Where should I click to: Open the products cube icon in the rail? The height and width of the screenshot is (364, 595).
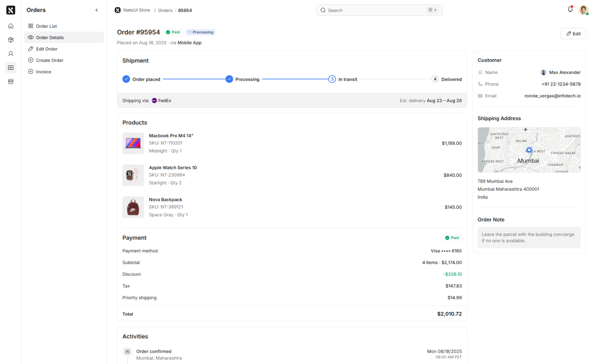(x=11, y=40)
